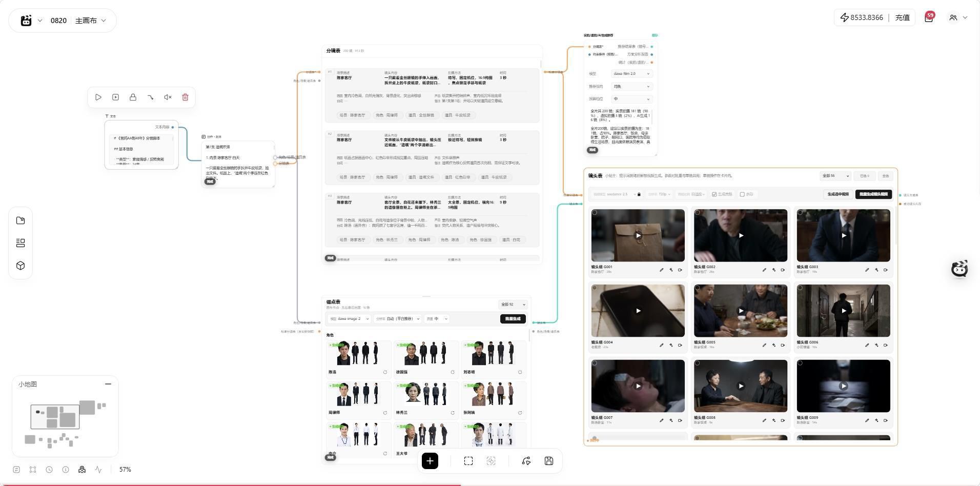Open the user account menu at top right
Screen dimensions: 980x486
click(958, 17)
